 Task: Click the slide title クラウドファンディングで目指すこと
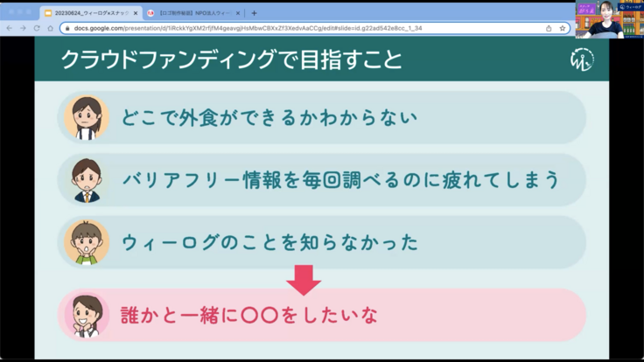coord(231,59)
